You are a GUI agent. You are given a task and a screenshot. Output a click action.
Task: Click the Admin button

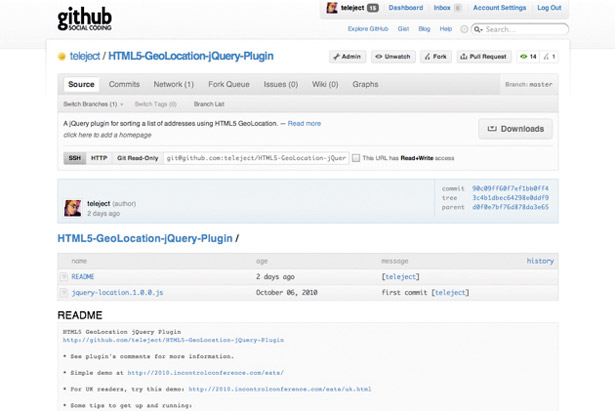pyautogui.click(x=347, y=57)
